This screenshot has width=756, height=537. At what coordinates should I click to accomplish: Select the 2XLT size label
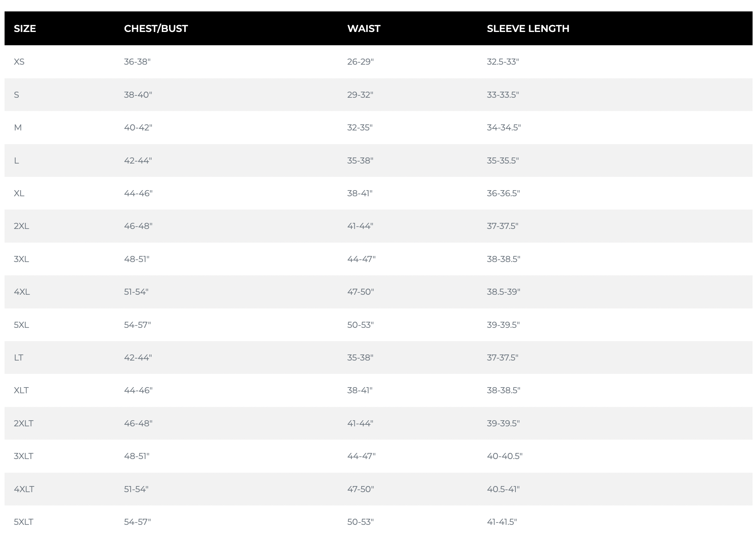pos(24,423)
